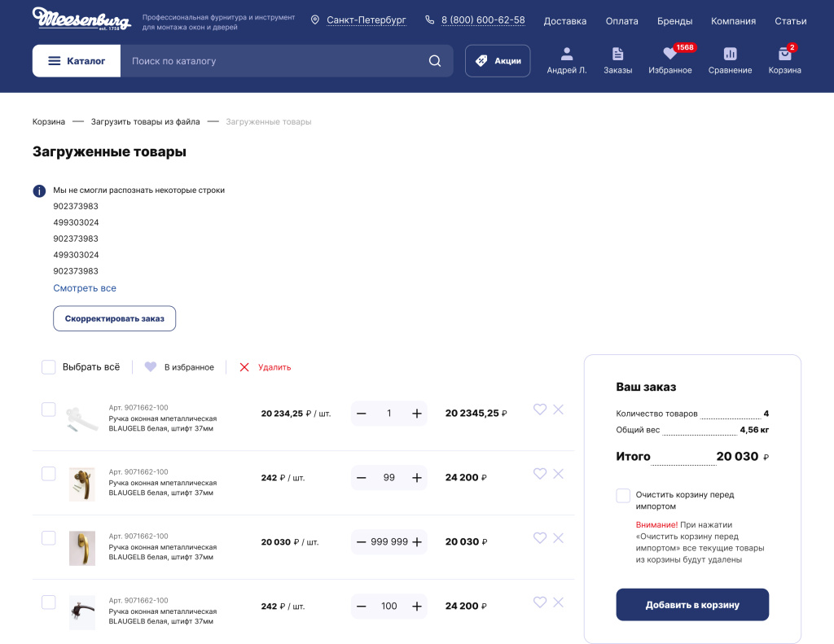
Task: Open the shopping cart icon in header
Action: [784, 55]
